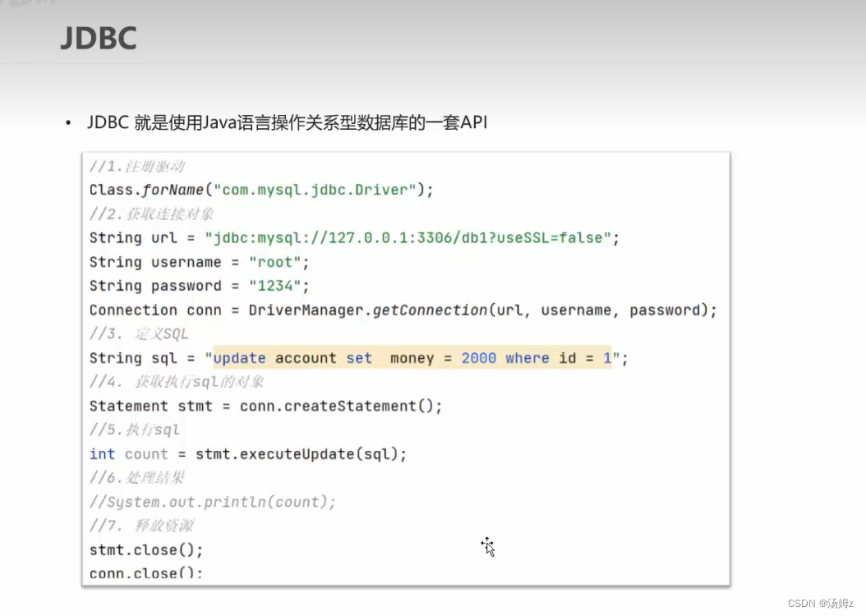Click the conn.close() line
The height and width of the screenshot is (616, 866).
[x=145, y=573]
